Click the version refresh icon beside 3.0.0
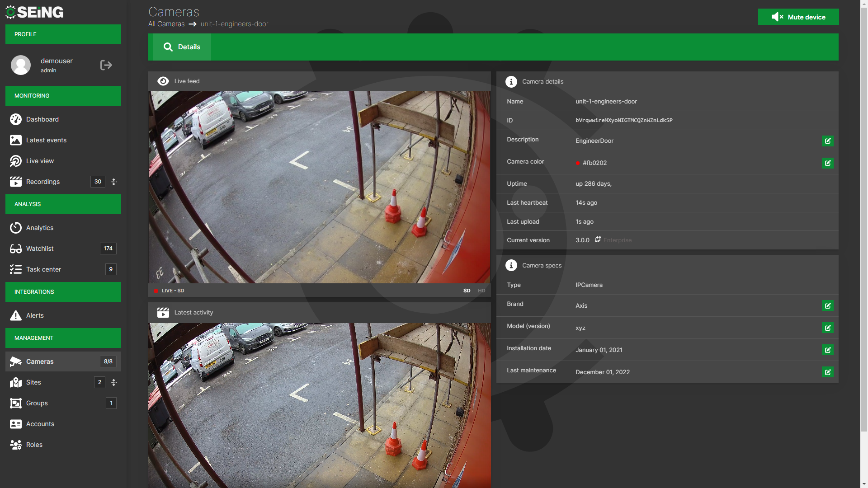This screenshot has width=868, height=488. [598, 239]
